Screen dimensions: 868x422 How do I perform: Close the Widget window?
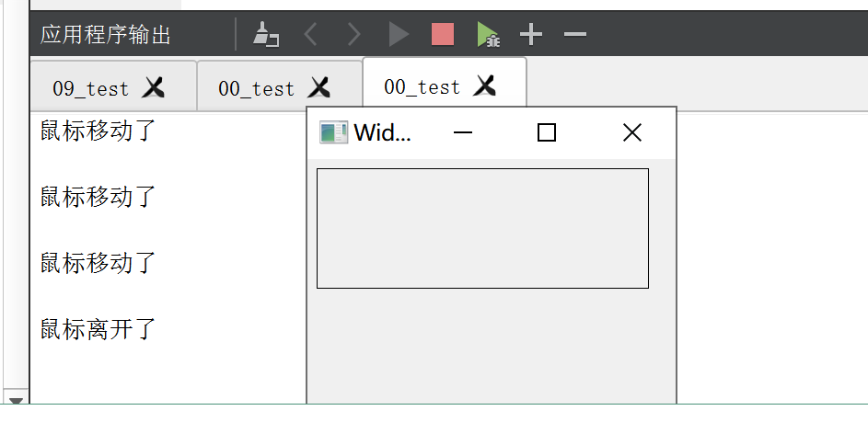tap(632, 132)
